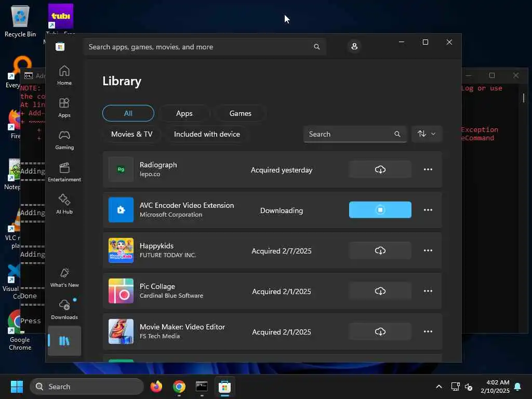Viewport: 532px width, 399px height.
Task: Click the AVC Encoder Video Extension title
Action: pyautogui.click(x=187, y=205)
